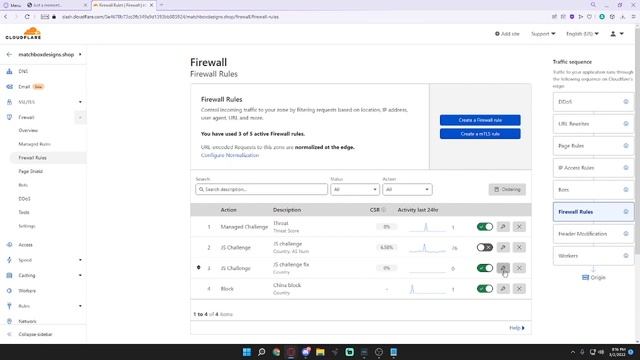
Task: Open the Windows Start menu
Action: tap(247, 352)
